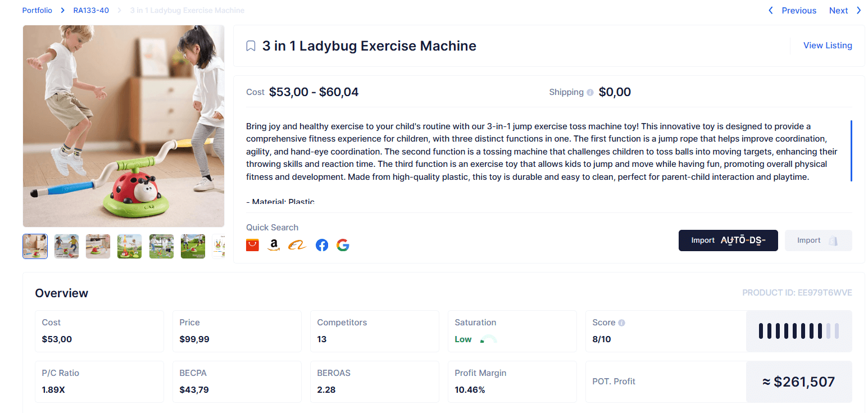Search product on AliExpress icon

point(252,245)
